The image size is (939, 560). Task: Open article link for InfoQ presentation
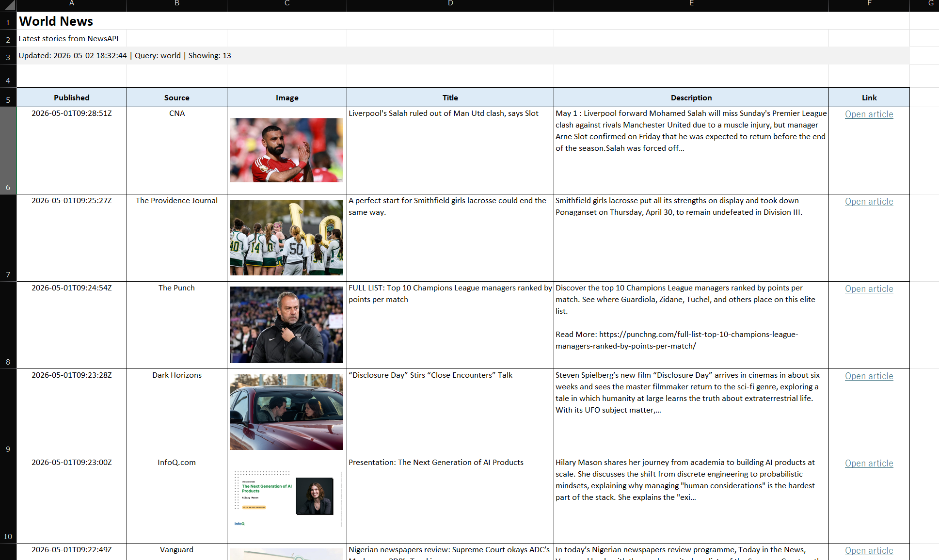coord(869,464)
